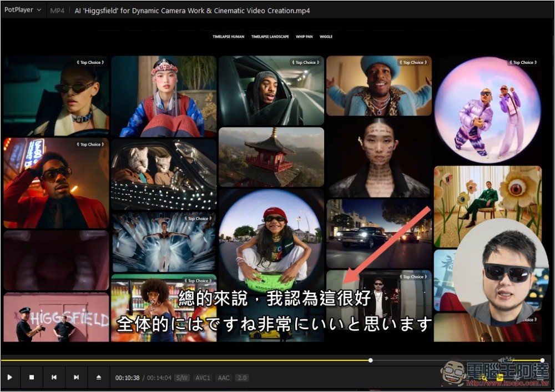The image size is (555, 392).
Task: Click the eject/open file icon
Action: coord(99,378)
